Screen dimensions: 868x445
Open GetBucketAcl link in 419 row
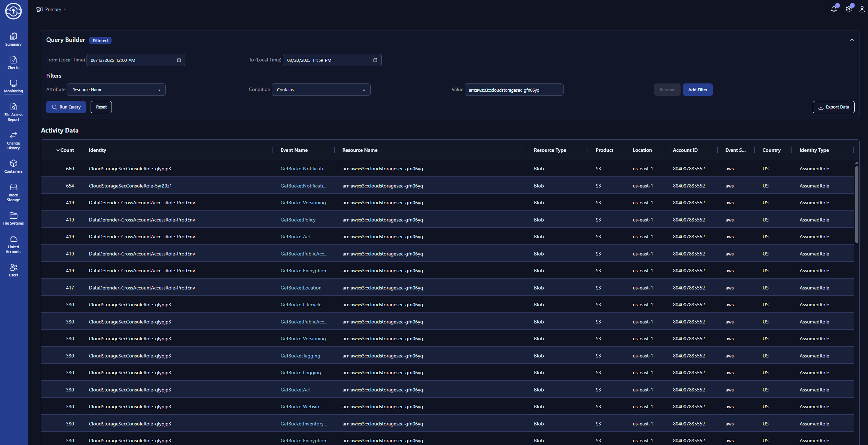click(x=295, y=237)
